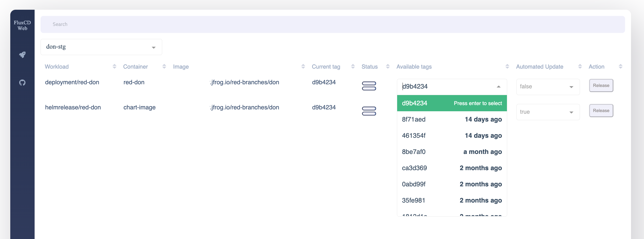Choose tag 35fe981 from list

[452, 200]
